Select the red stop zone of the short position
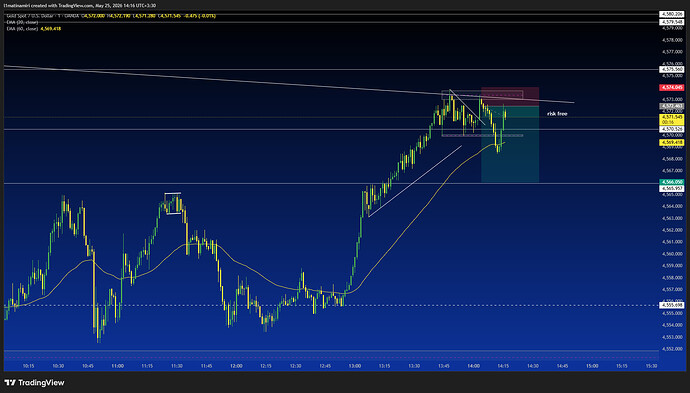 pyautogui.click(x=510, y=96)
